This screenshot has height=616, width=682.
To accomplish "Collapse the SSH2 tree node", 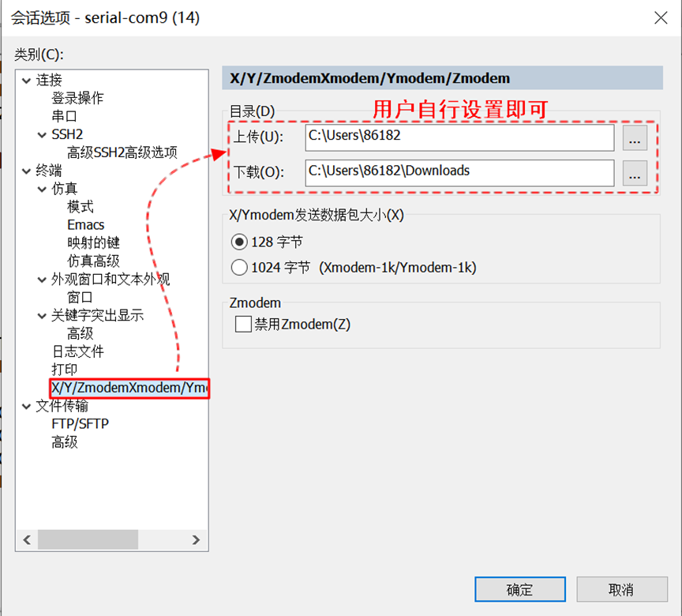I will click(x=42, y=135).
